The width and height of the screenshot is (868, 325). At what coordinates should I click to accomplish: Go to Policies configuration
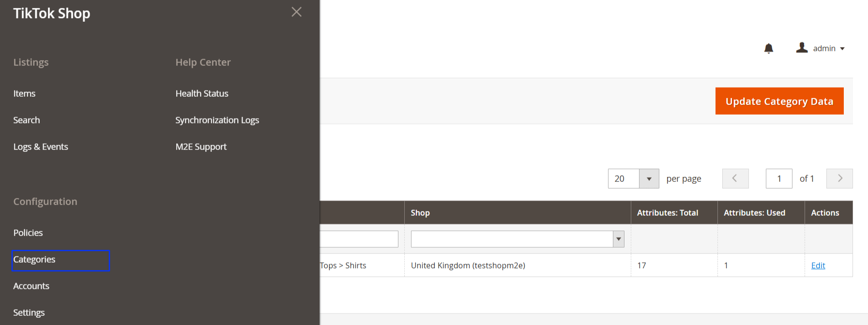tap(28, 233)
